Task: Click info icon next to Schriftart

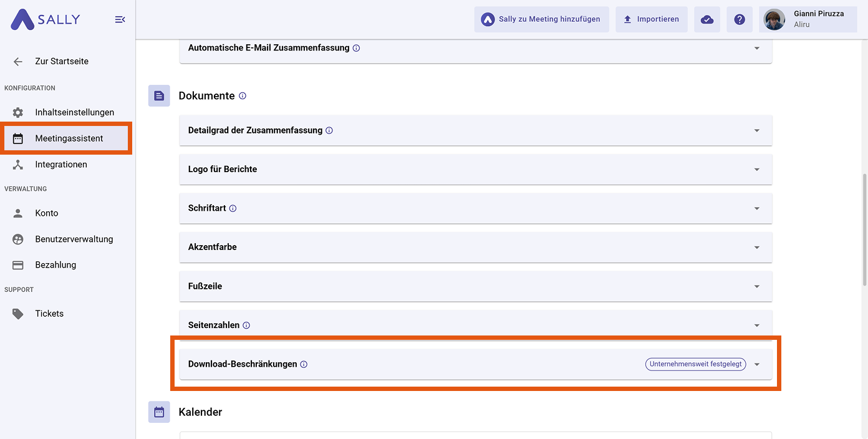Action: 233,208
